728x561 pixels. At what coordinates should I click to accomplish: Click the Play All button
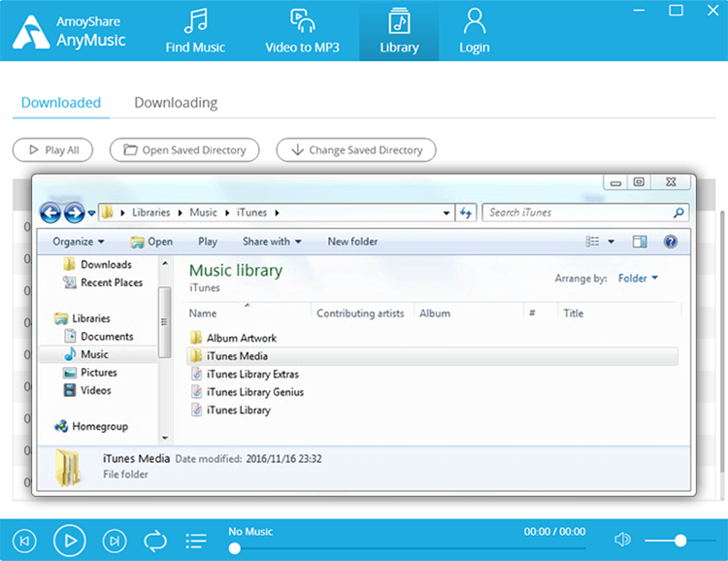click(53, 150)
